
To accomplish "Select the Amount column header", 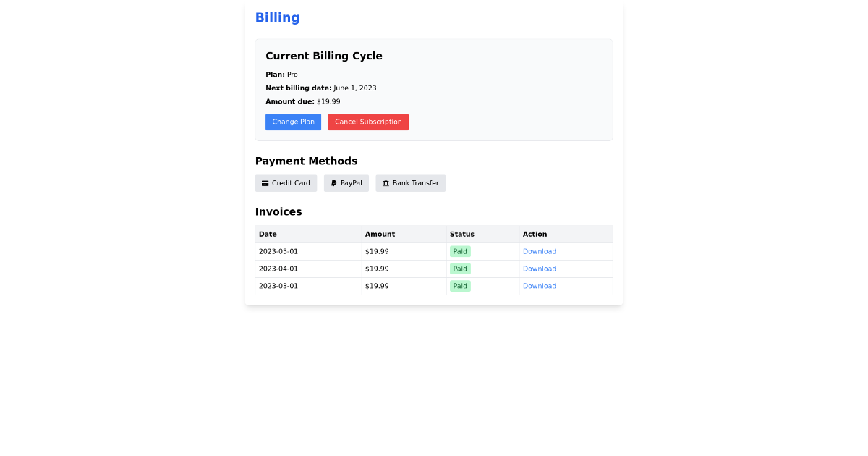I will (x=380, y=234).
